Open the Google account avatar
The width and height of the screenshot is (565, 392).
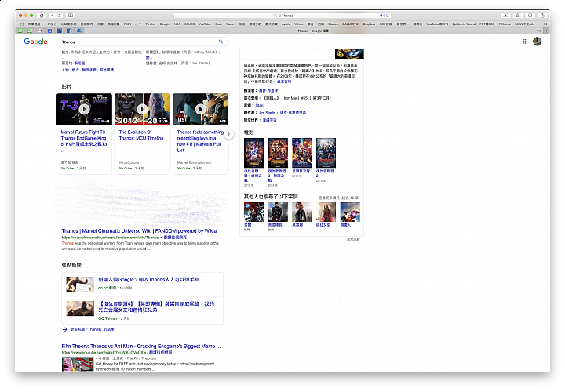(x=538, y=42)
